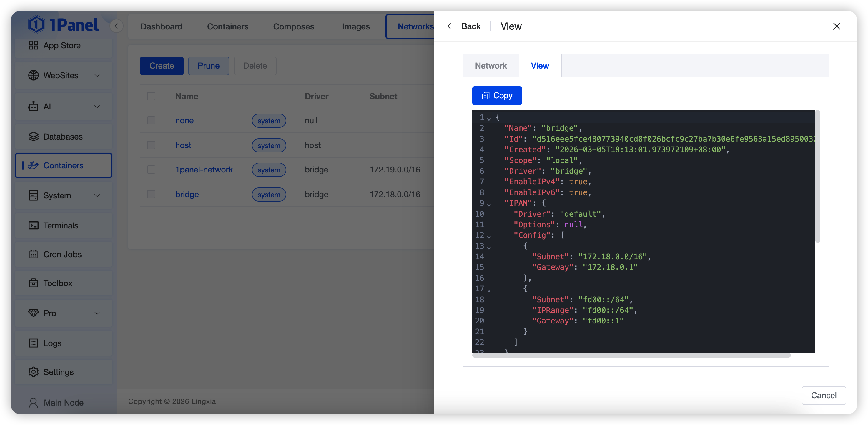Viewport: 868px width, 425px height.
Task: Click the Terminals console icon
Action: 33,225
